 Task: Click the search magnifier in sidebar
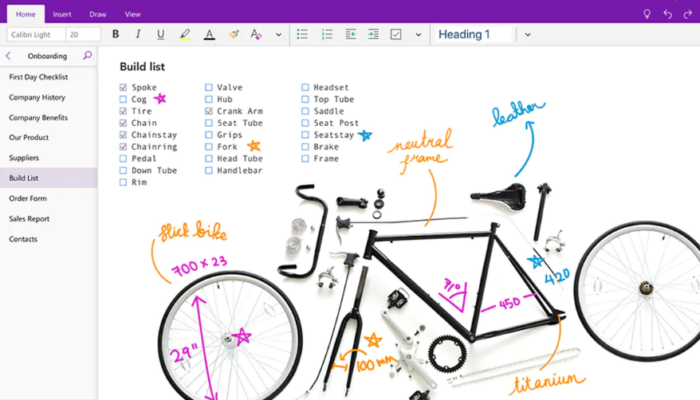click(87, 56)
